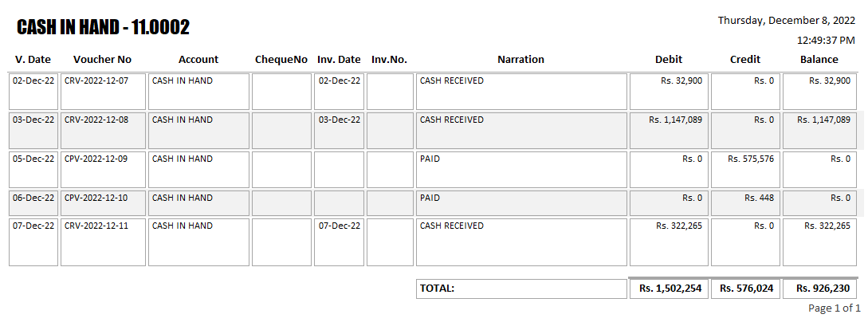Select the total debit Rs. 1,502,254
868x322 pixels.
click(670, 289)
